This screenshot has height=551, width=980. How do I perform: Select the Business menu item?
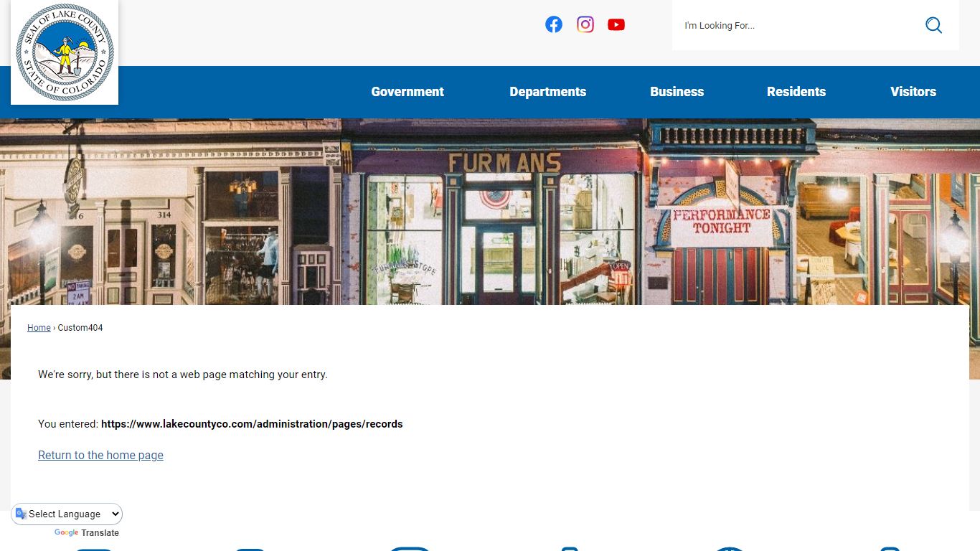click(677, 92)
